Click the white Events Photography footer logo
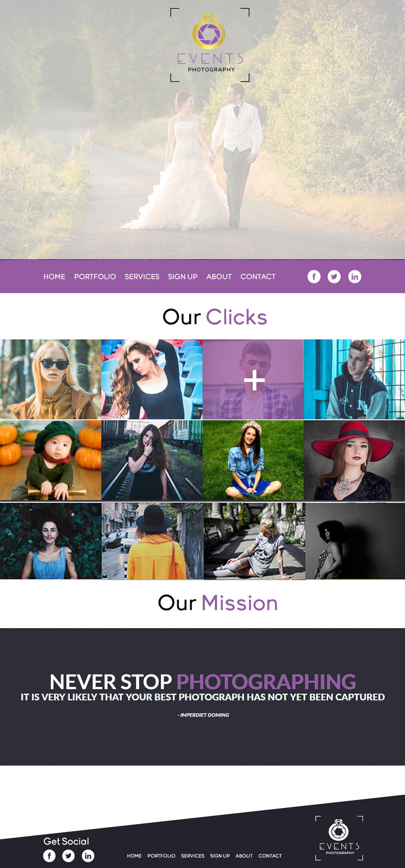Viewport: 405px width, 868px height. point(339,838)
